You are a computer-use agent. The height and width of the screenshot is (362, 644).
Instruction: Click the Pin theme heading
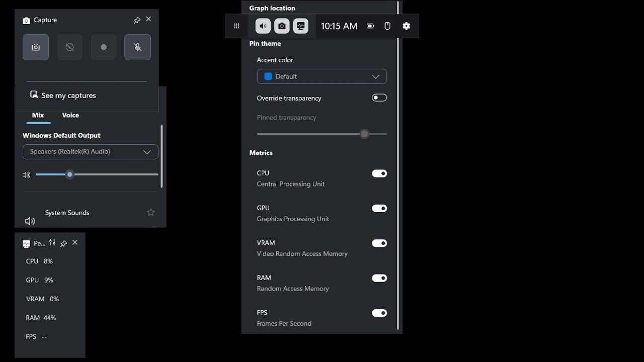(265, 43)
